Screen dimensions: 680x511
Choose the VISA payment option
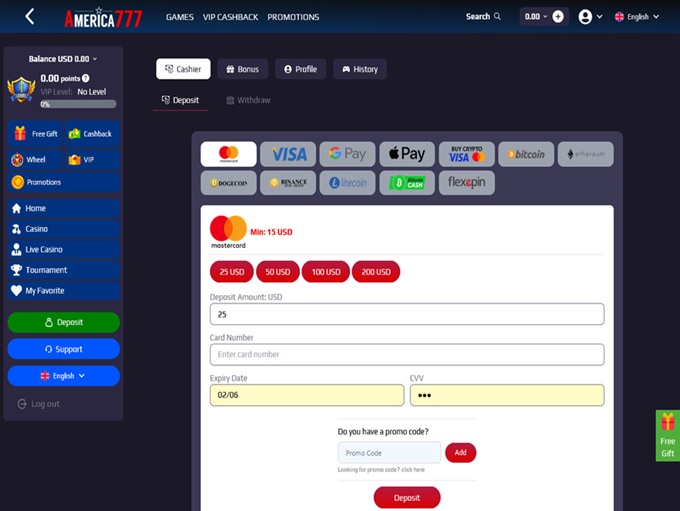point(288,154)
